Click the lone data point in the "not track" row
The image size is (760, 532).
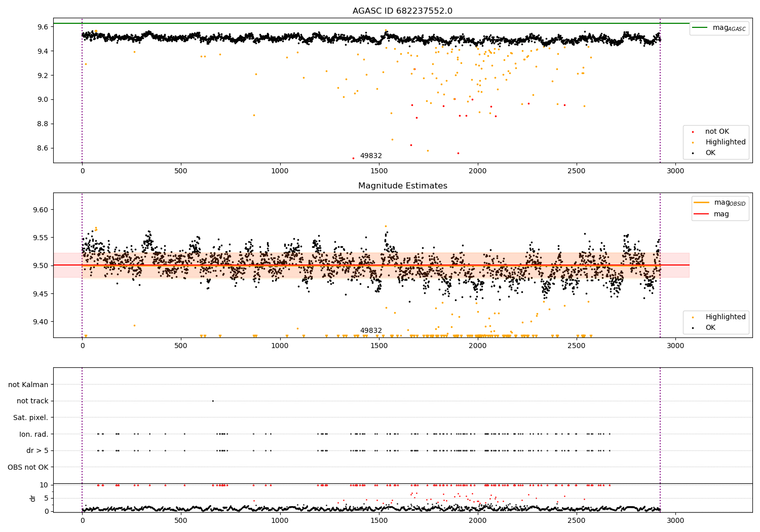click(213, 401)
